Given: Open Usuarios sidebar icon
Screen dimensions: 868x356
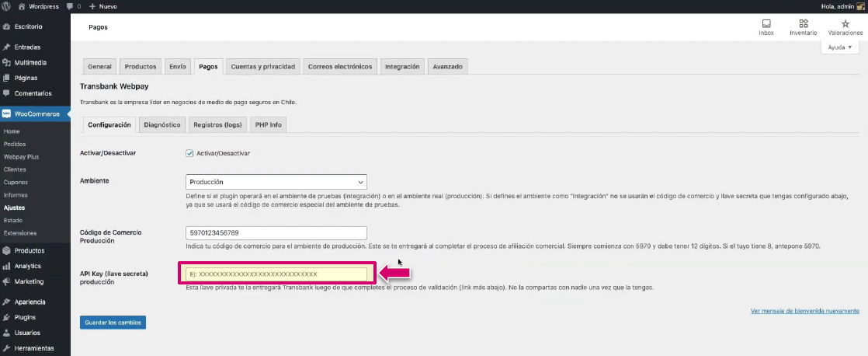Looking at the screenshot, I should pos(6,333).
